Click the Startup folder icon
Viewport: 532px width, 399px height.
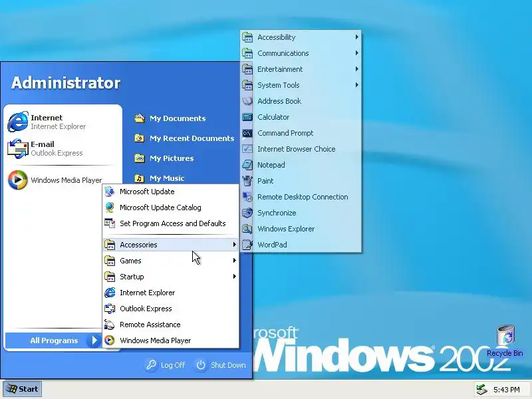point(110,277)
